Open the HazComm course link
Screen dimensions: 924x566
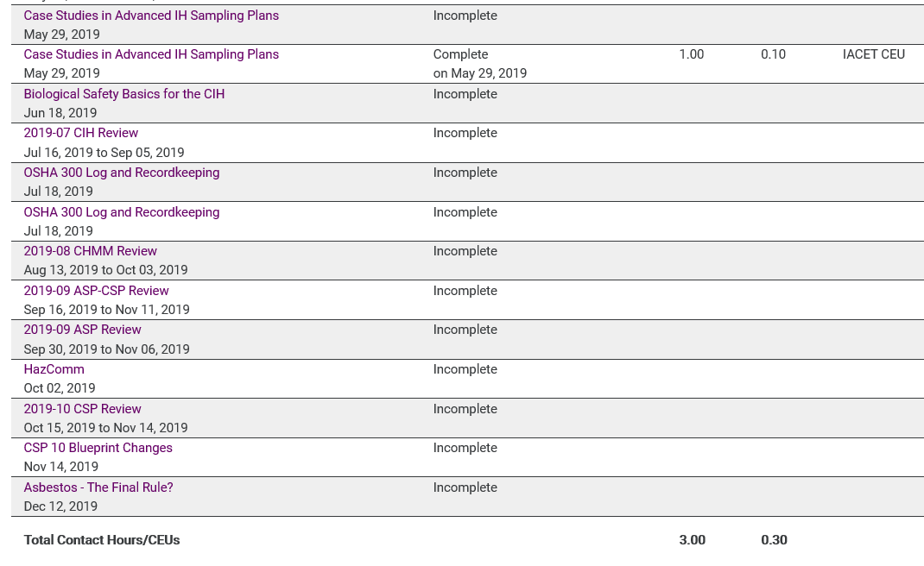(x=54, y=369)
